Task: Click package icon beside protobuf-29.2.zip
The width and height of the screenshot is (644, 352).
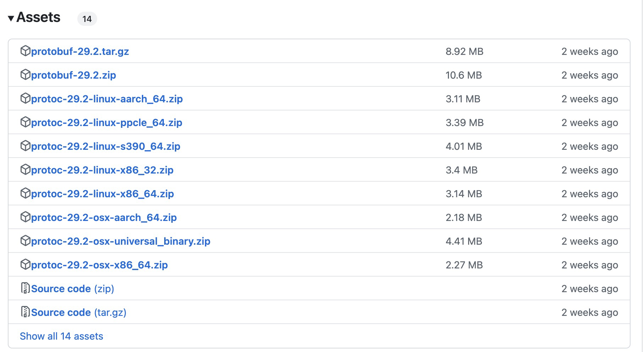Action: point(25,75)
